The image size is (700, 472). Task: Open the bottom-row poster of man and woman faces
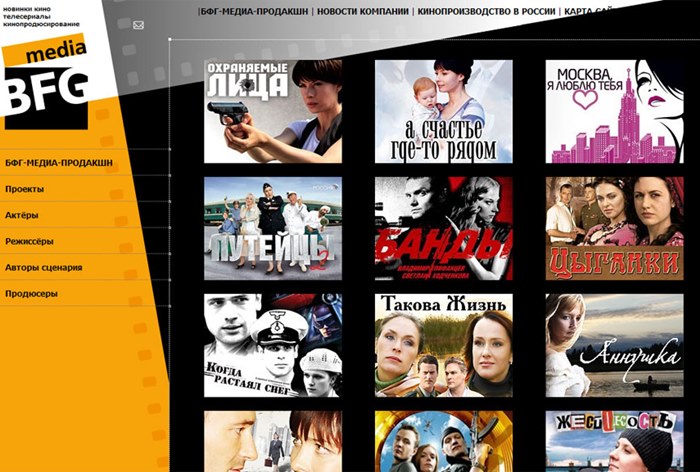coord(273,441)
